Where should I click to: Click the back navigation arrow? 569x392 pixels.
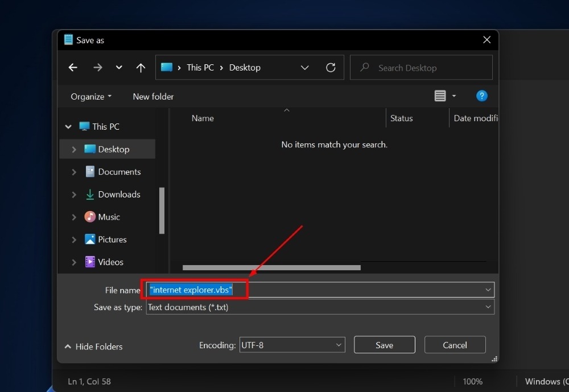pos(73,67)
